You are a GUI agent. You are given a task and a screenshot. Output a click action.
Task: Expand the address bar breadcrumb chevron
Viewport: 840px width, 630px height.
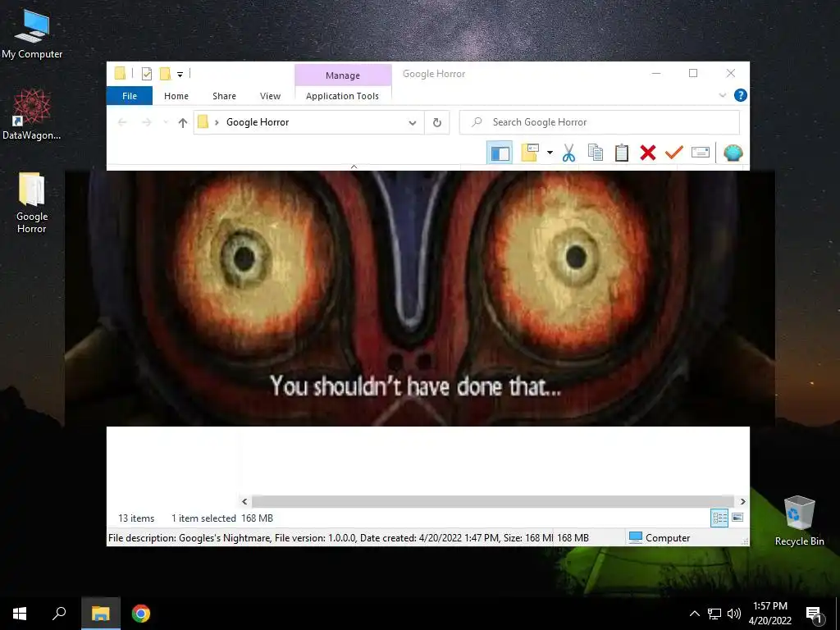click(x=217, y=123)
